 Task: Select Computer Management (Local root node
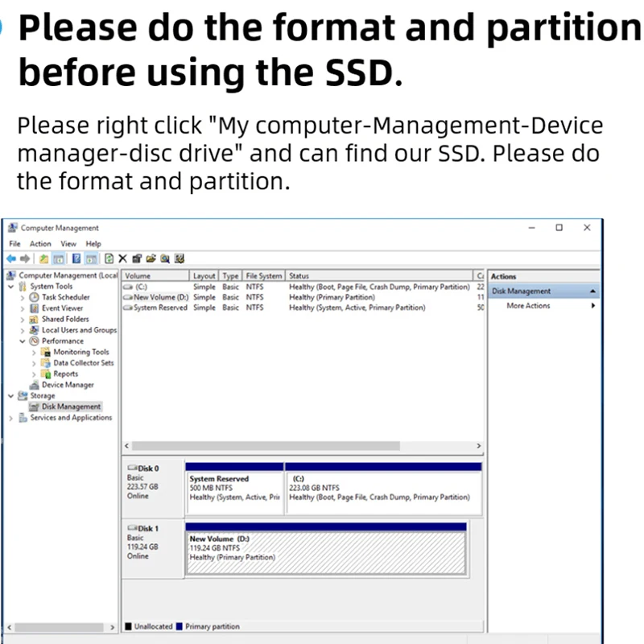coord(68,275)
